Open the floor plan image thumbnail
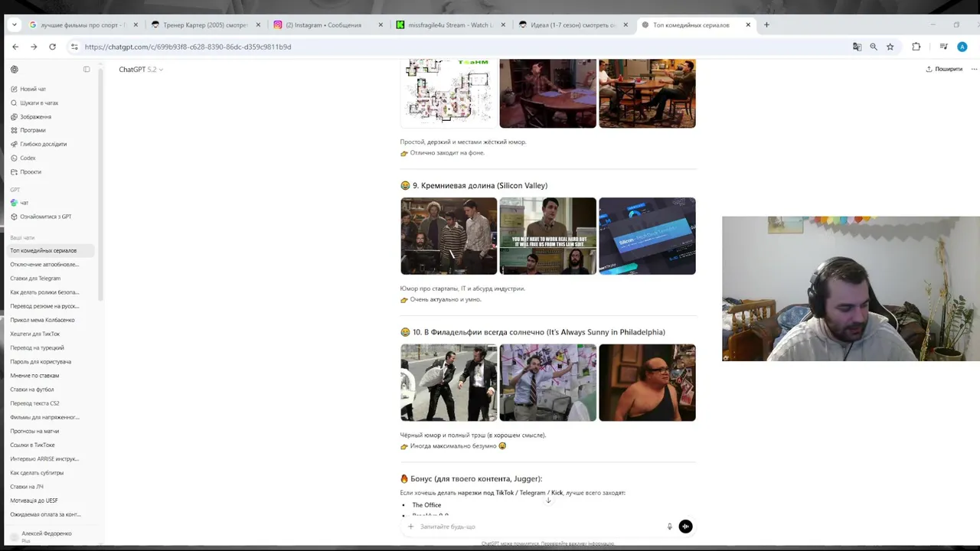Image resolution: width=980 pixels, height=551 pixels. (449, 93)
